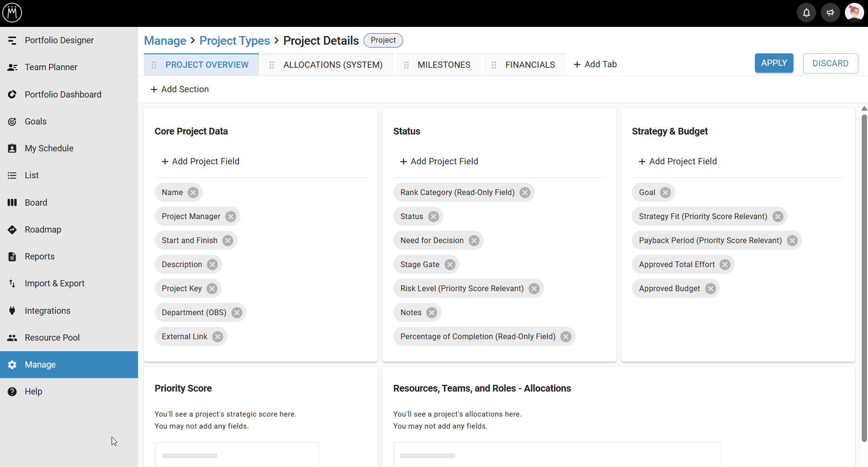
Task: Open Resource Pool in sidebar
Action: coord(69,338)
